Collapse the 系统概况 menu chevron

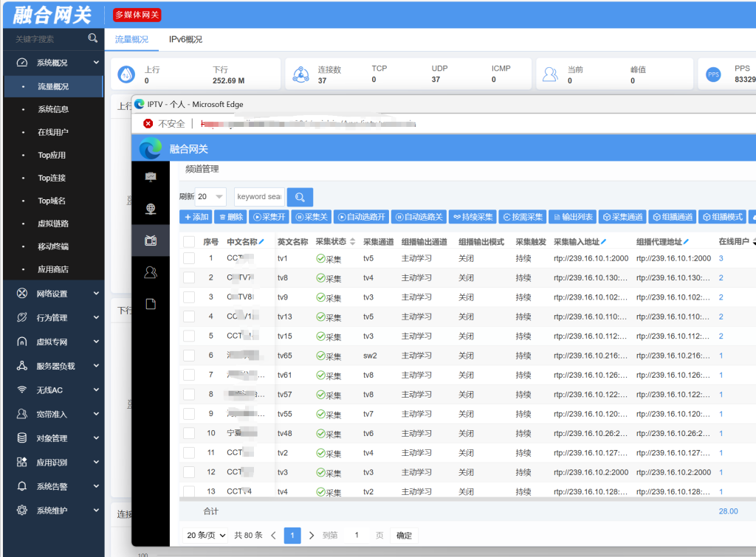point(96,63)
